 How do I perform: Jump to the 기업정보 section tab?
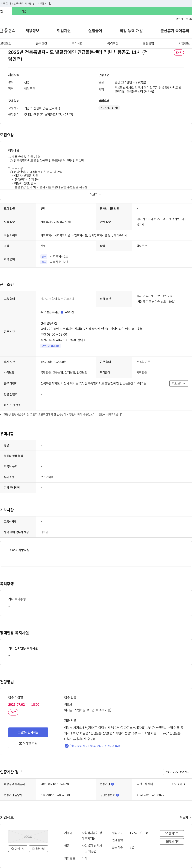pyautogui.click(x=184, y=44)
